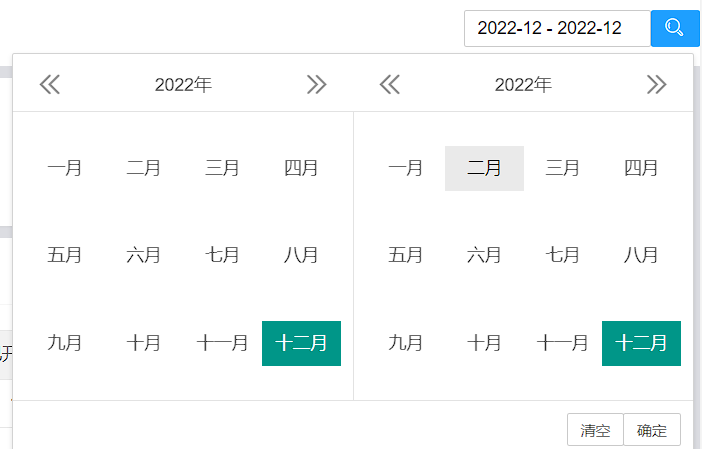Go to previous year in right panel

tap(390, 85)
